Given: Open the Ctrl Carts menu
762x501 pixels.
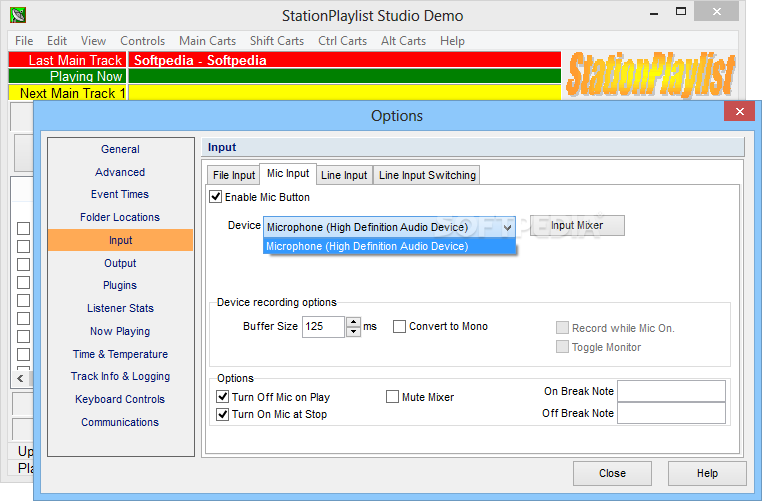Looking at the screenshot, I should pyautogui.click(x=343, y=41).
